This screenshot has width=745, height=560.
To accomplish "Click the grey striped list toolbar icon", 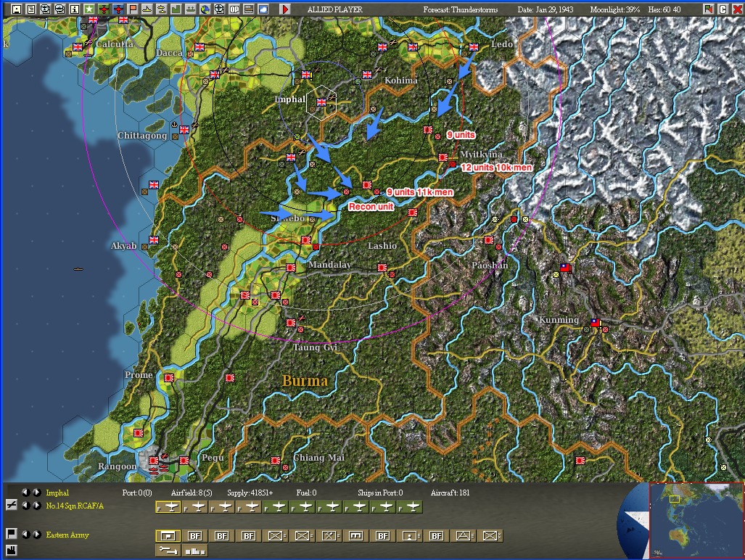I will [249, 9].
